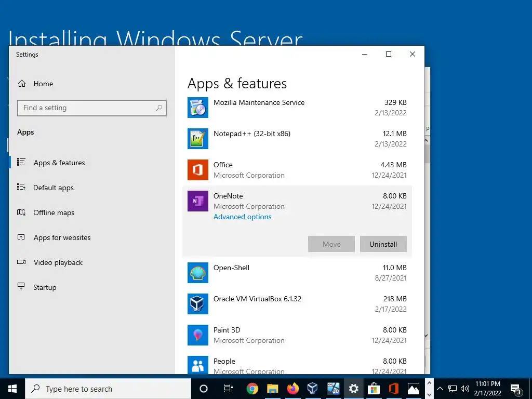Click the orange Office app icon
The width and height of the screenshot is (532, 399).
[198, 170]
